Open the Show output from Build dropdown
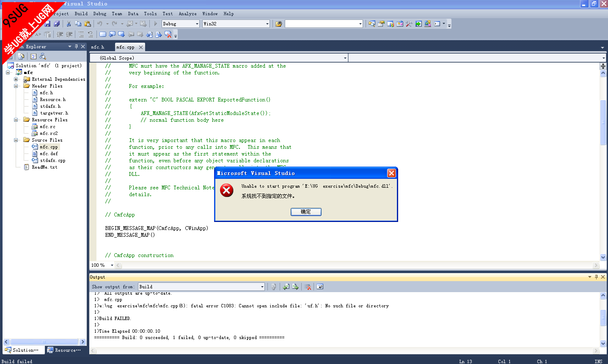 click(x=262, y=287)
